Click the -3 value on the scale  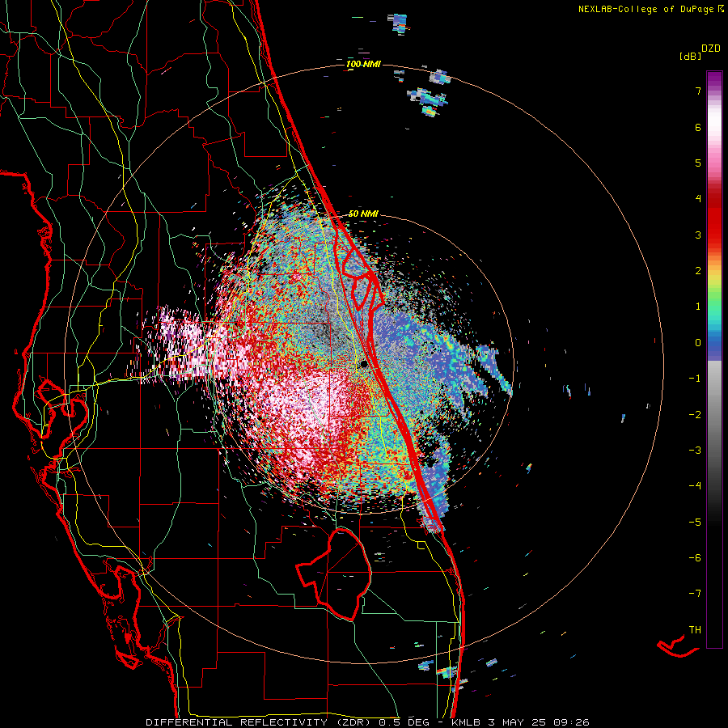pos(695,451)
